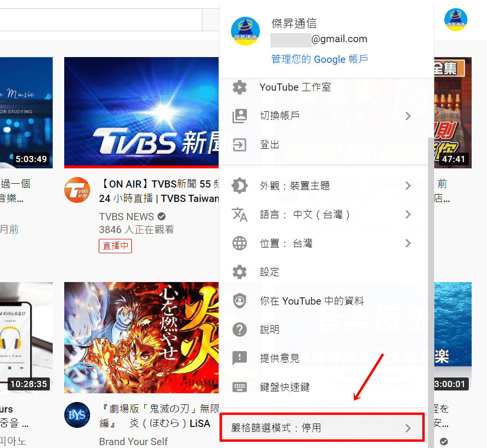
Task: Expand the 語言 language chevron
Action: click(x=408, y=214)
